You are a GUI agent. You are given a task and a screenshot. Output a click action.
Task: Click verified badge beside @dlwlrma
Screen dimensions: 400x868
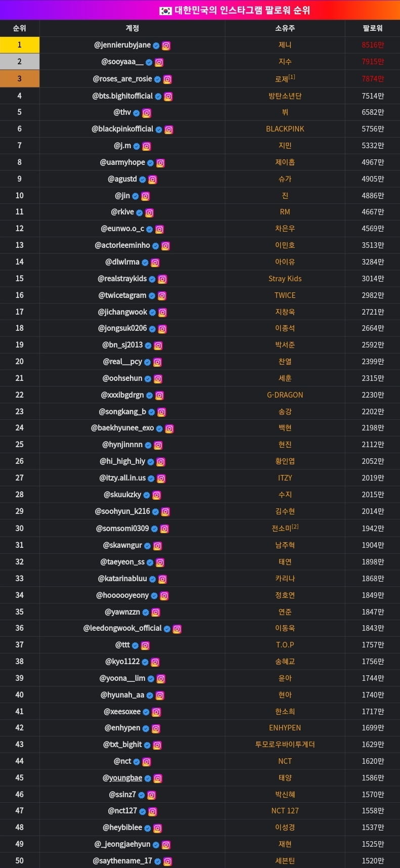pyautogui.click(x=145, y=263)
